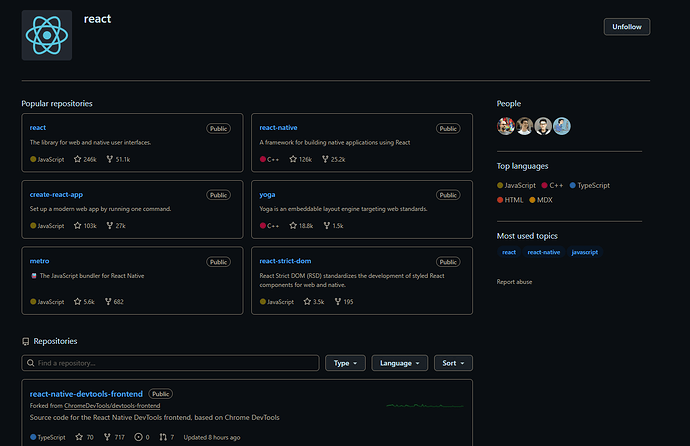This screenshot has width=690, height=446.
Task: Filter by MDX in Top languages
Action: (x=541, y=200)
